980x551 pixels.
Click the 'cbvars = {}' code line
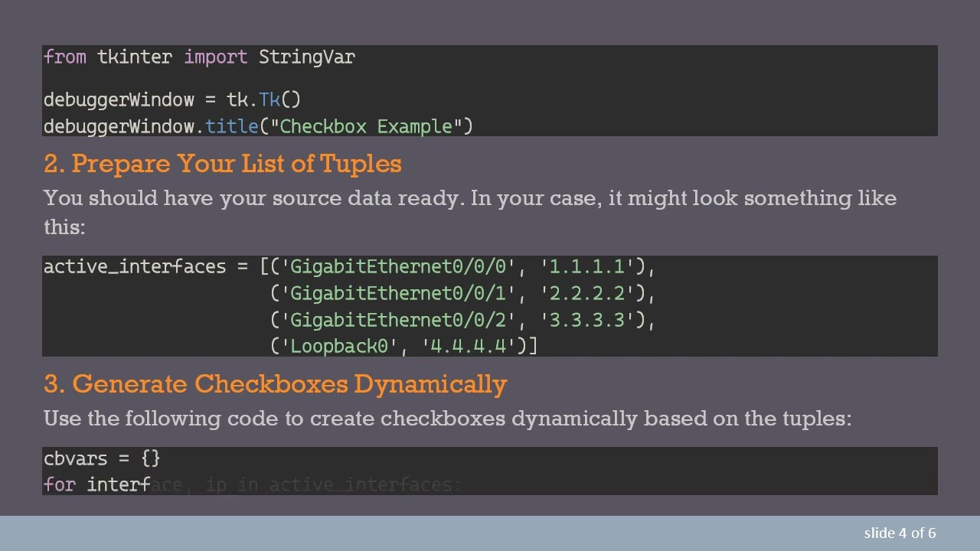[x=102, y=458]
